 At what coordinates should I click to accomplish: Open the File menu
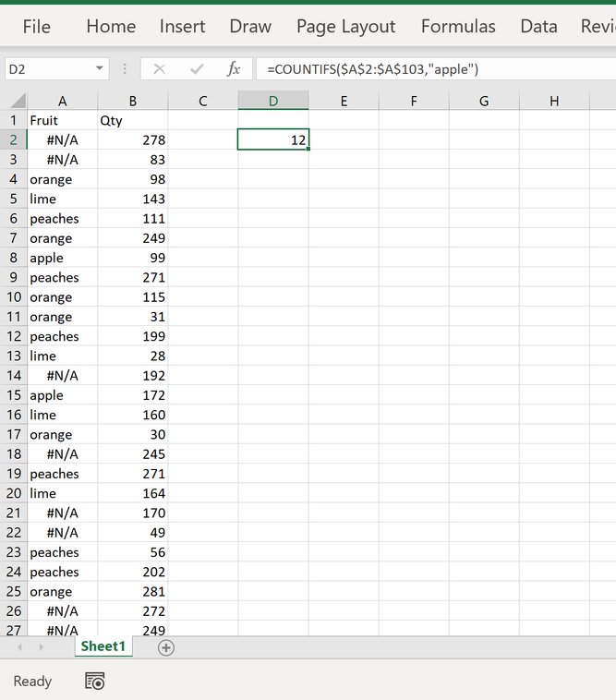point(37,27)
